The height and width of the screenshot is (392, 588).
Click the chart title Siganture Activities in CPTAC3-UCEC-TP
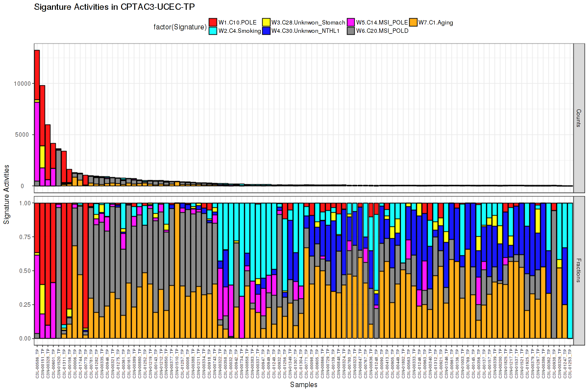115,7
